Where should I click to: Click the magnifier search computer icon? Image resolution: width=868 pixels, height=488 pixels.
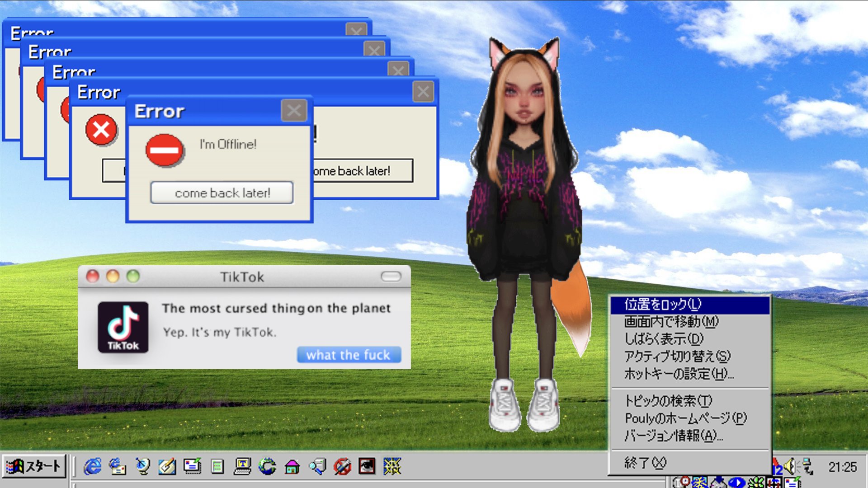317,466
